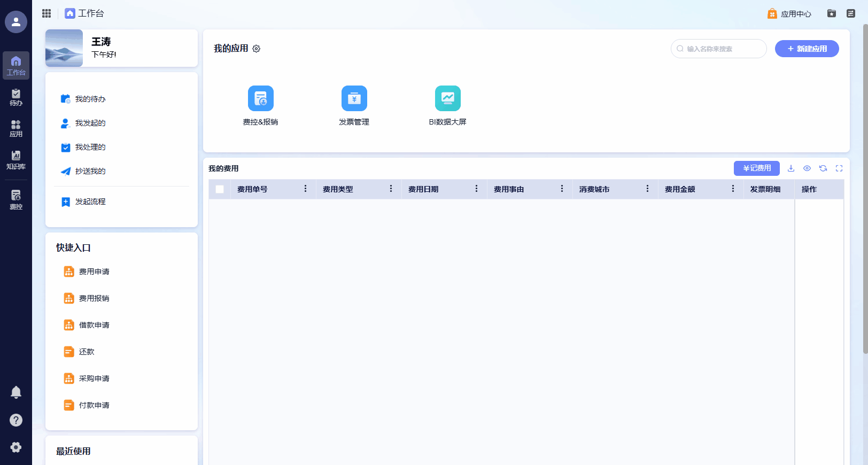Click the ¥记费用 button

click(757, 168)
